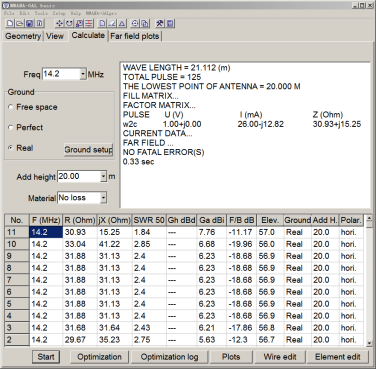Click the SWR 50 column header

pyautogui.click(x=149, y=220)
